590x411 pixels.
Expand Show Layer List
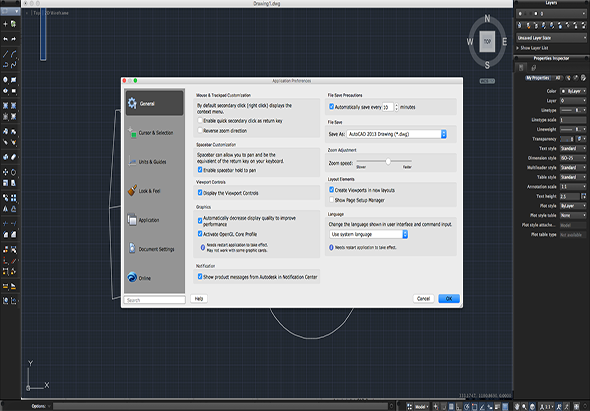coord(532,48)
